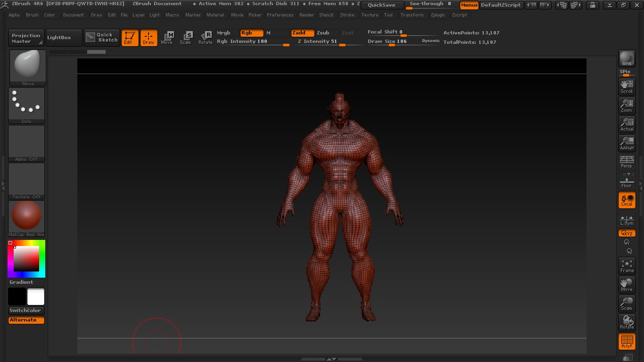
Task: Open the MatCap Red Wax material picker
Action: (26, 219)
